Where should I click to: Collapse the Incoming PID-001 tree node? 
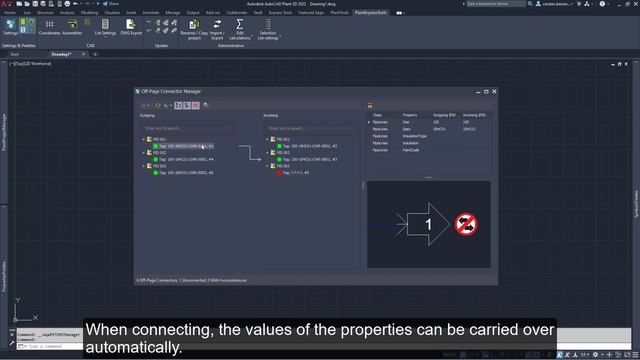pyautogui.click(x=267, y=139)
